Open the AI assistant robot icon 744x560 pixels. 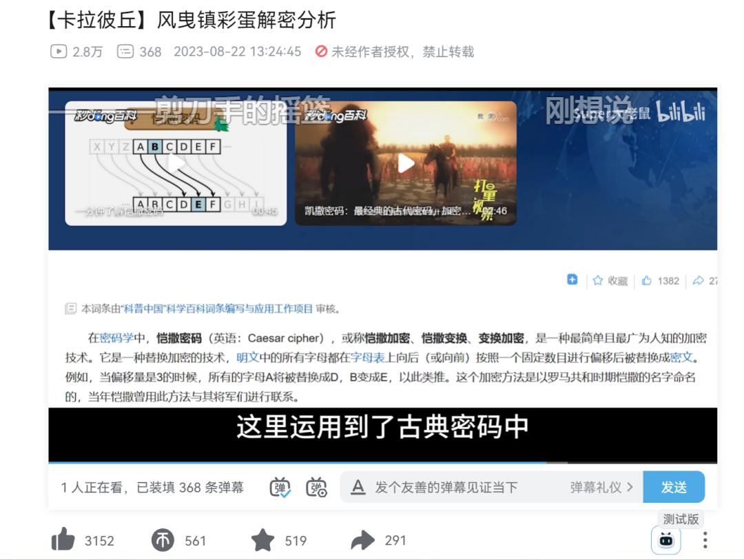tap(665, 541)
